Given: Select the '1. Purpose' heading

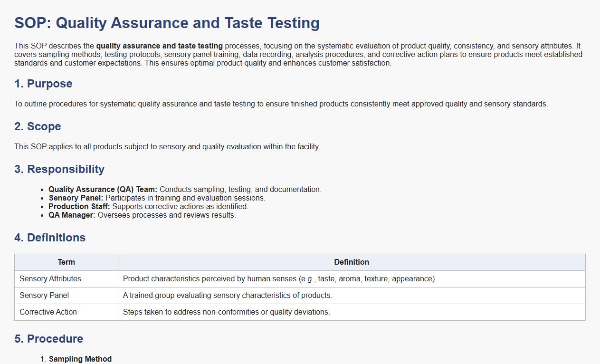Looking at the screenshot, I should point(43,84).
